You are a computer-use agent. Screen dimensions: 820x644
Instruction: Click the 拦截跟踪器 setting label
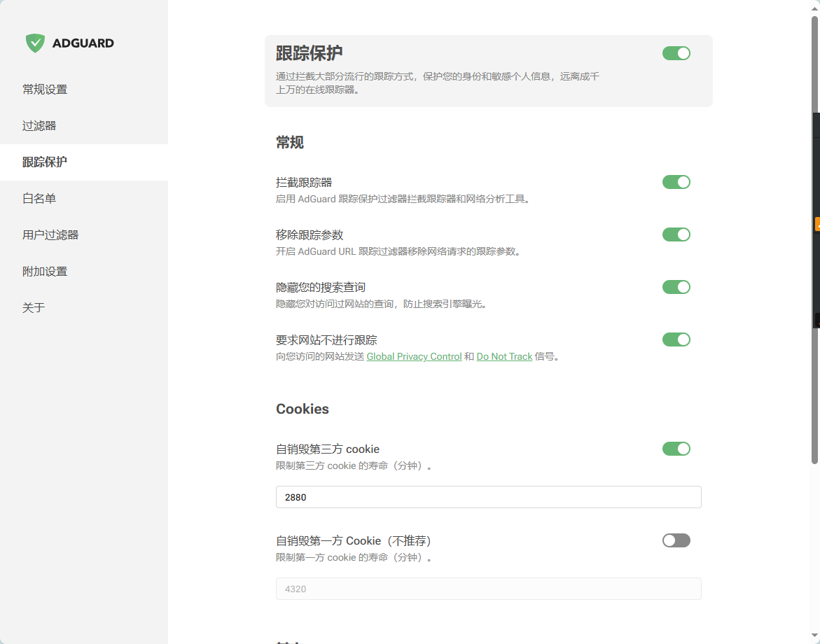tap(304, 183)
